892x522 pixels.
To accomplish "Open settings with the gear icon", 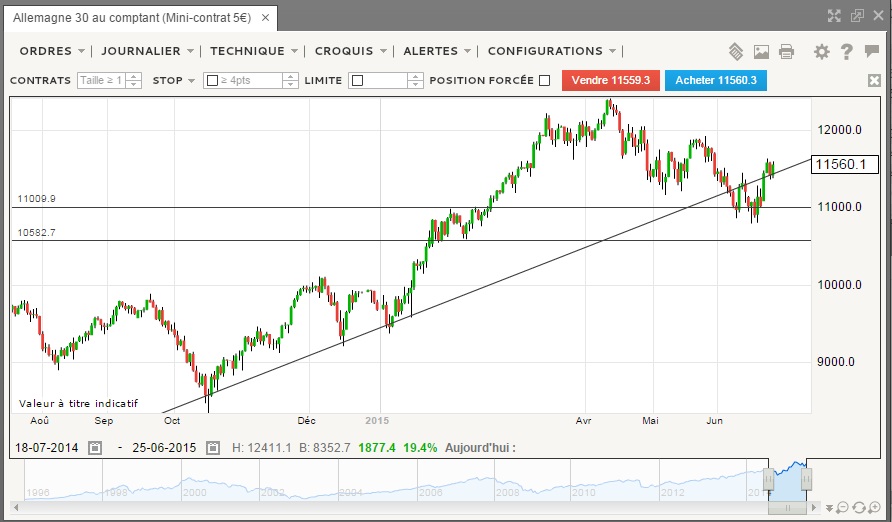I will tap(822, 52).
